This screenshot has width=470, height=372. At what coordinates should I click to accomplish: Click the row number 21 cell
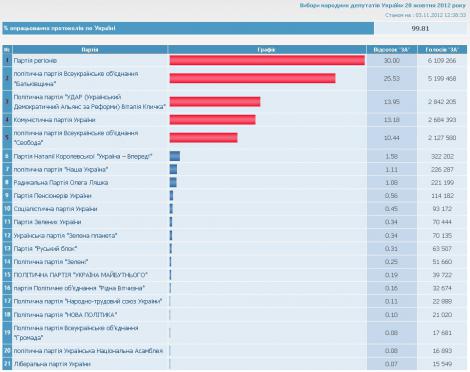pos(7,364)
